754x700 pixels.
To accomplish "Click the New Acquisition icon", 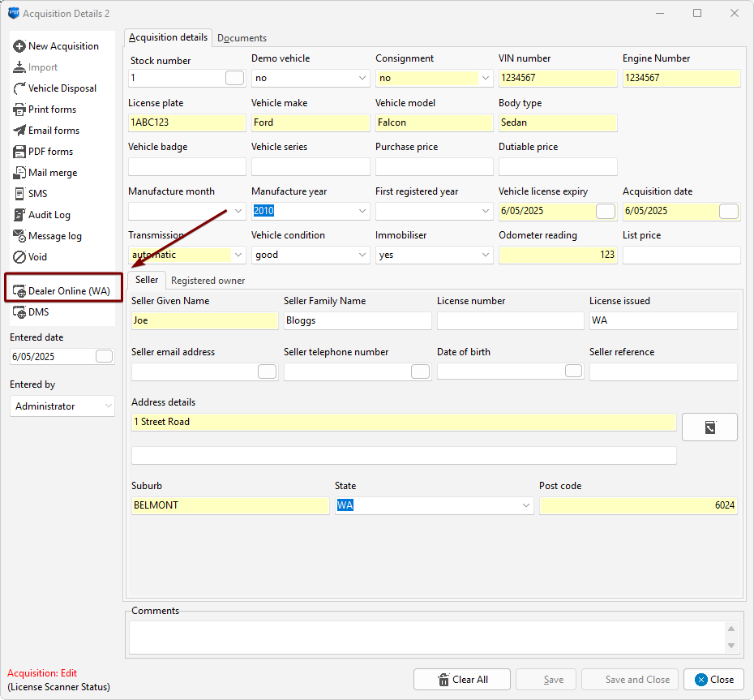I will pos(19,46).
